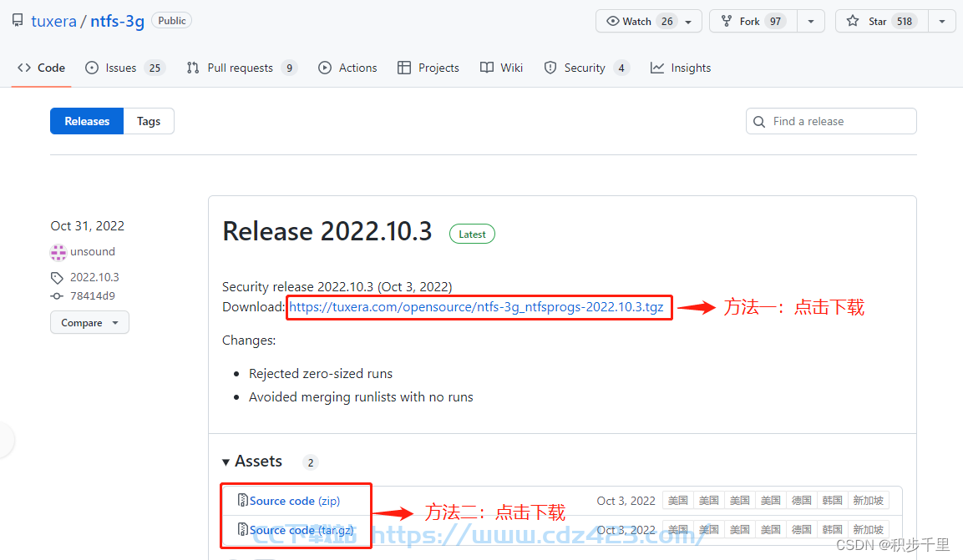Screen dimensions: 963x560
Task: Click the text "Rejected zero-sized runs"
Action: (x=321, y=374)
